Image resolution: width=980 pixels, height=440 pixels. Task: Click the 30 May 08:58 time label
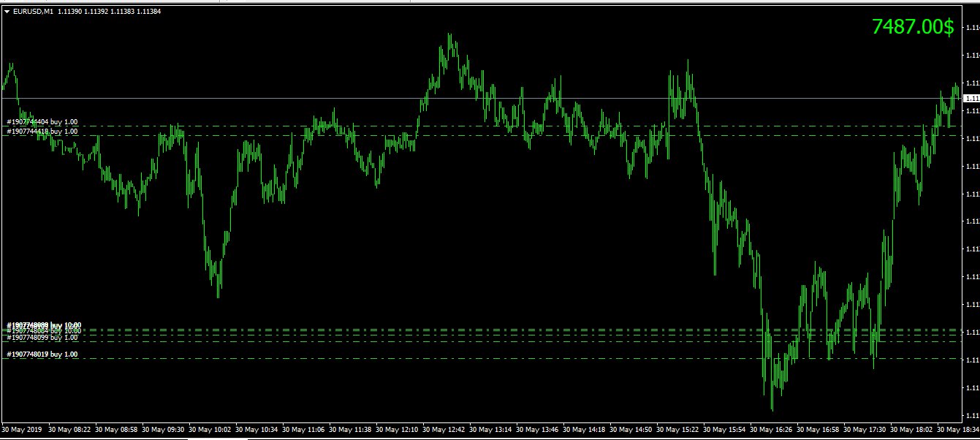[117, 430]
